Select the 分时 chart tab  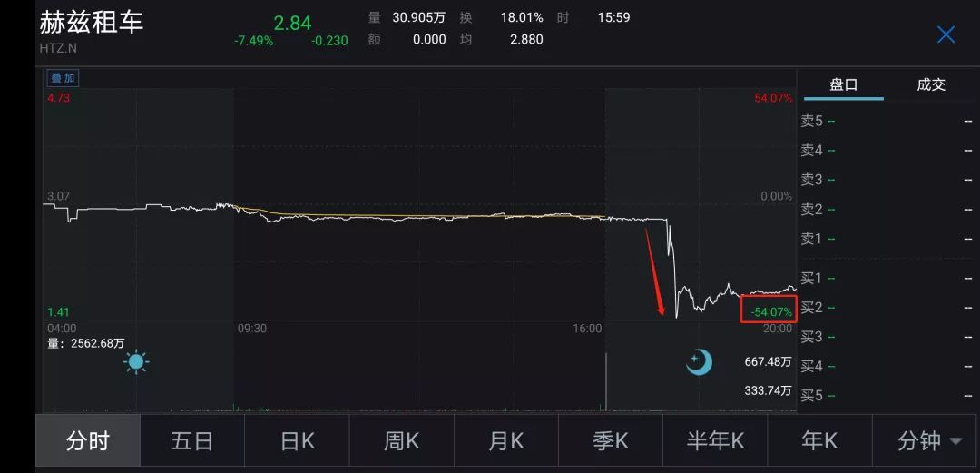click(x=88, y=440)
